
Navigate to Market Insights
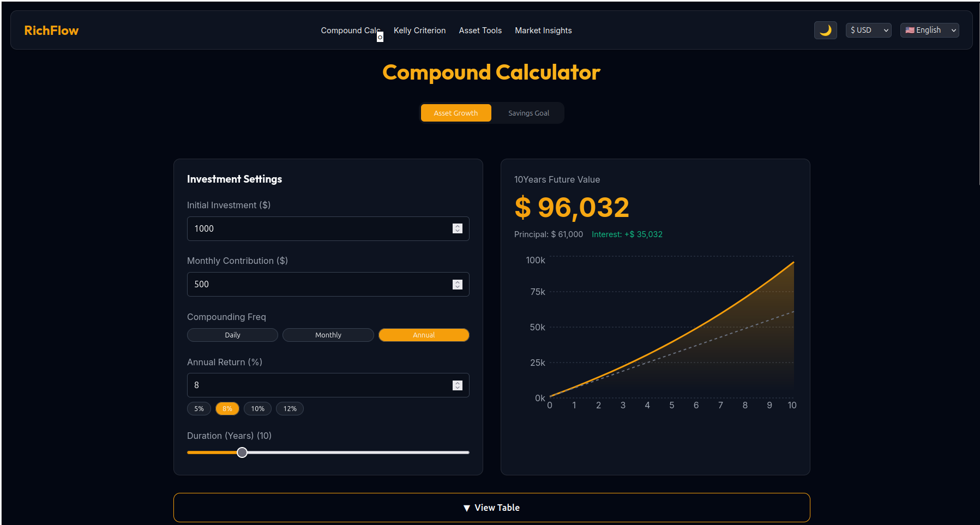point(543,31)
